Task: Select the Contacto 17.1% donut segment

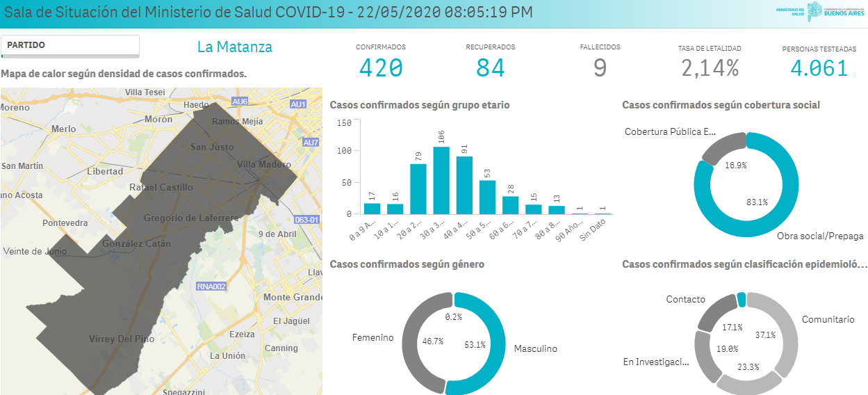Action: pyautogui.click(x=714, y=312)
